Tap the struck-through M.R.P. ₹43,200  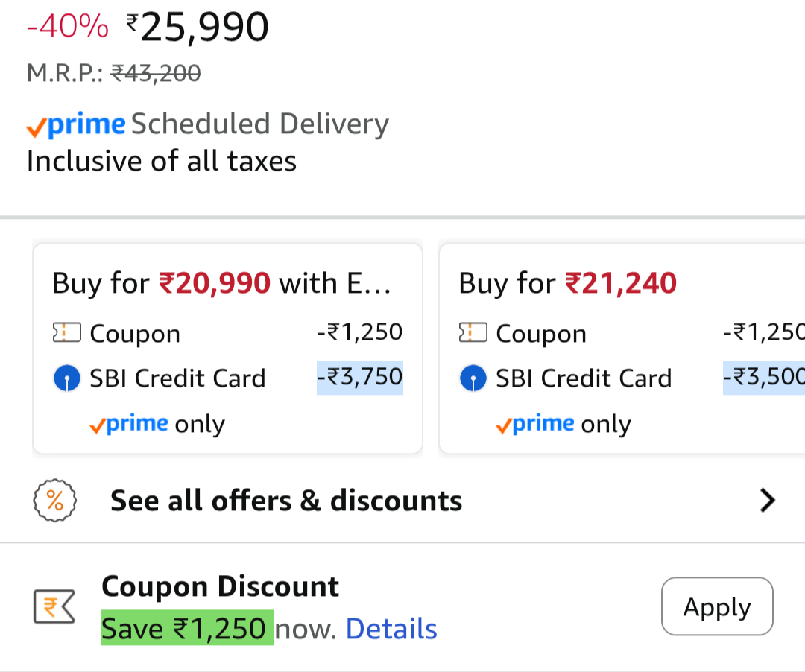click(156, 73)
